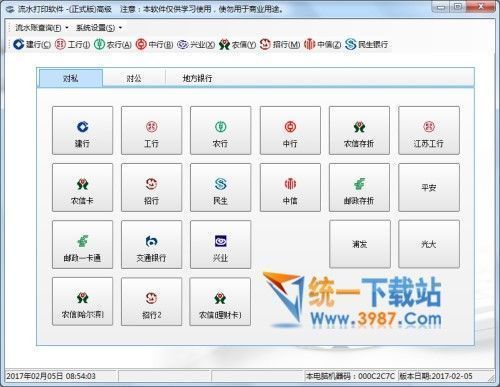Expand the 流水账查询 dropdown menu
The width and height of the screenshot is (500, 387).
[42, 28]
